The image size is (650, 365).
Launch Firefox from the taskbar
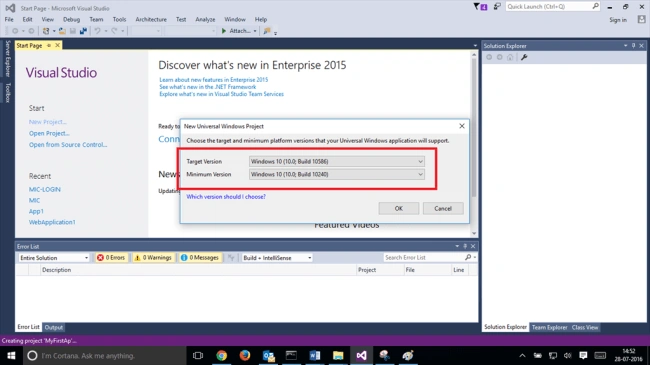[245, 355]
